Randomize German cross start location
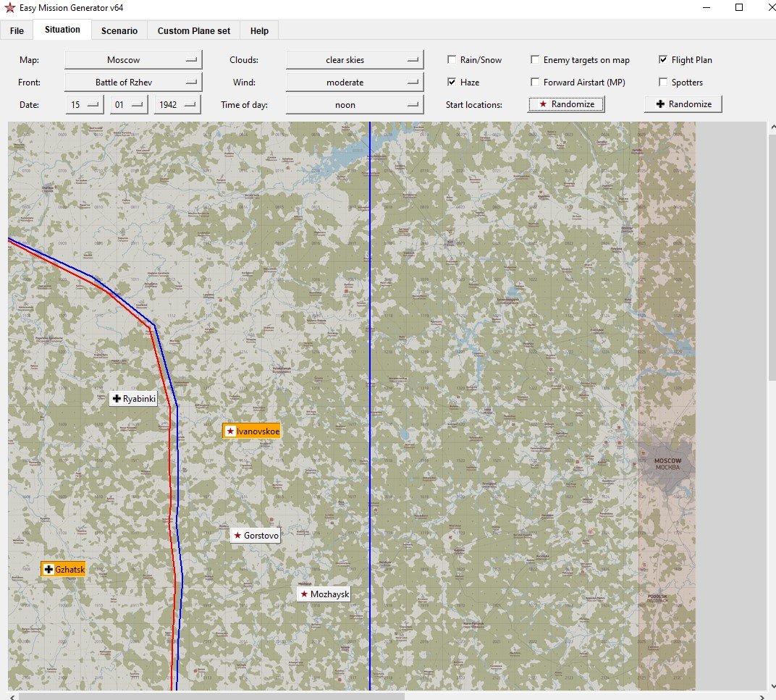Image resolution: width=776 pixels, height=700 pixels. 683,104
